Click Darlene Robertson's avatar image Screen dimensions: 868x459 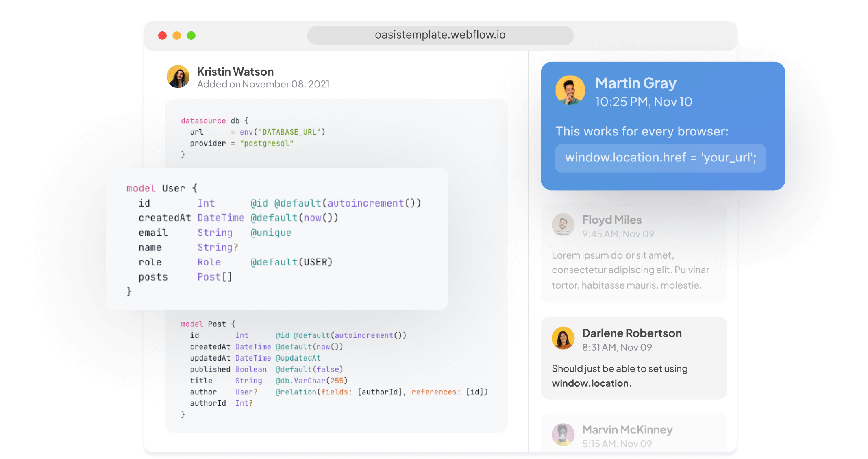pyautogui.click(x=563, y=338)
